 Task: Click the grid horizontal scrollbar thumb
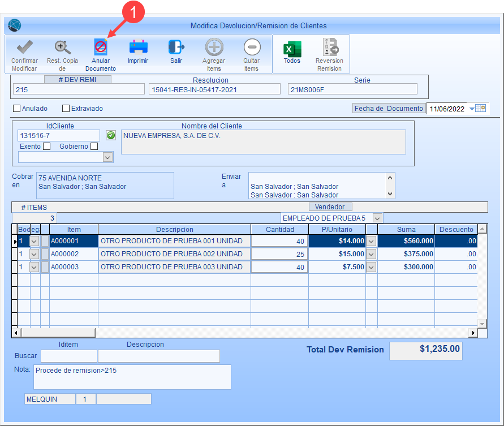coord(58,333)
